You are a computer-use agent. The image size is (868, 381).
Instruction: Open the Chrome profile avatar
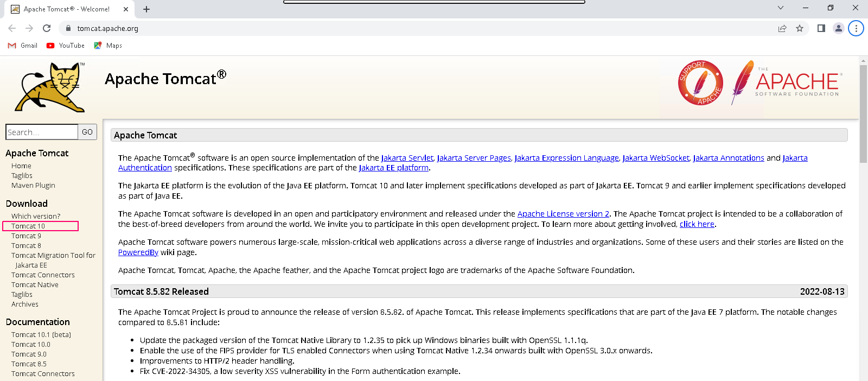(x=839, y=28)
